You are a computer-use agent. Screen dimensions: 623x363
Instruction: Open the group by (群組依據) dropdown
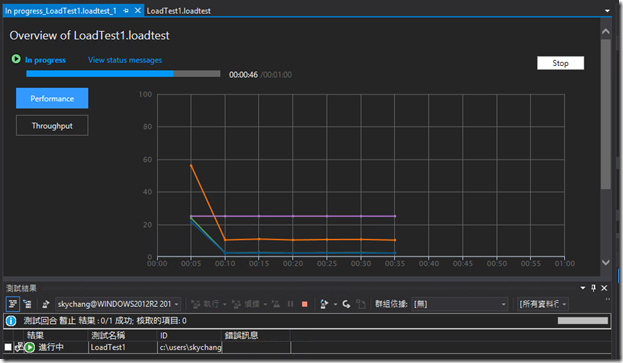pyautogui.click(x=460, y=304)
